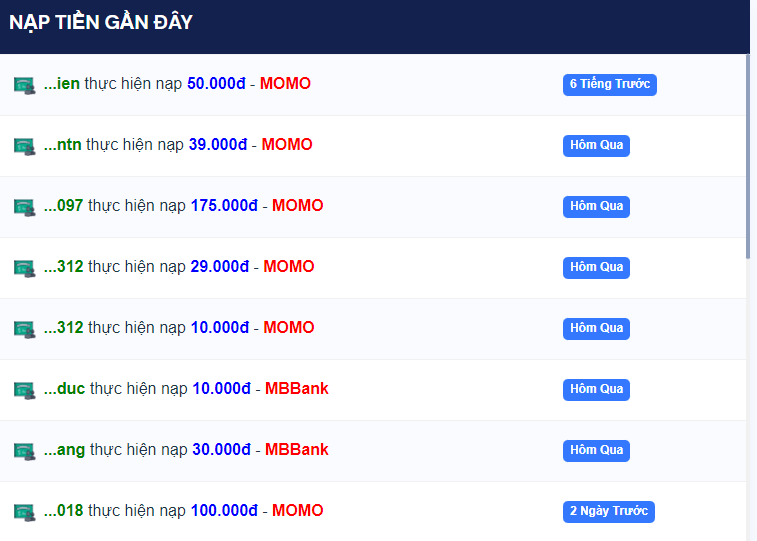The width and height of the screenshot is (757, 541).
Task: Click the 'NẠP TIỀN GẦN ĐÂY' header
Action: pos(101,22)
